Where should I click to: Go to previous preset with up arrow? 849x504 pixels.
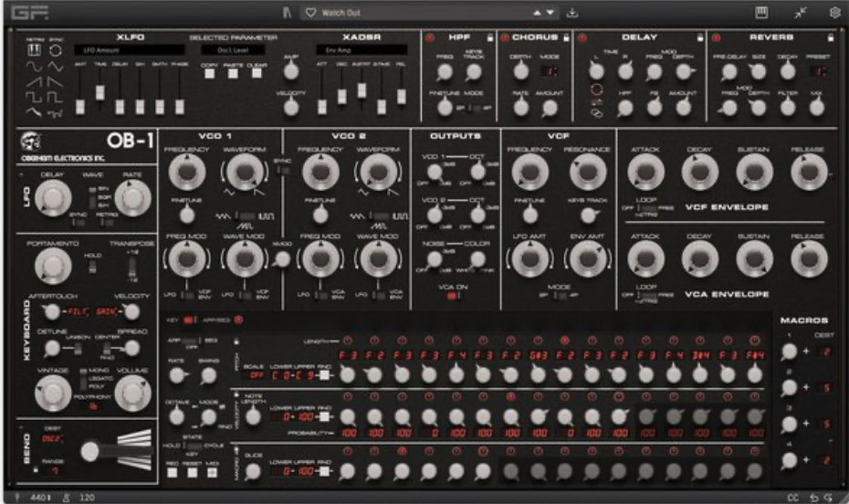537,13
